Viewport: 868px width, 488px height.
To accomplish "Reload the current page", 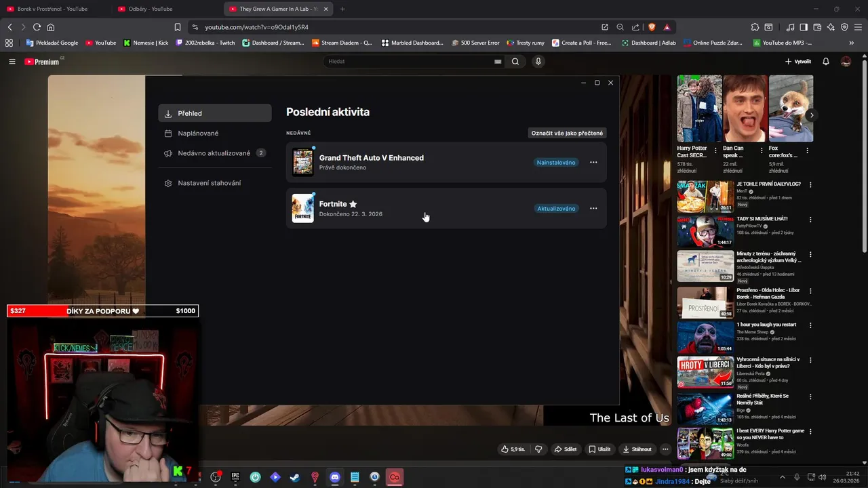I will click(37, 27).
